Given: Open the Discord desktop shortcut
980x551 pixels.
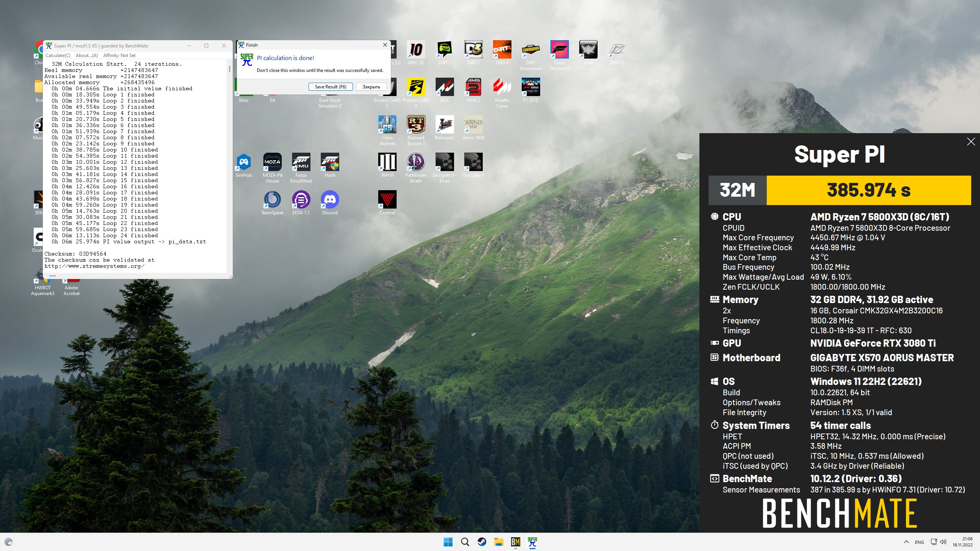Looking at the screenshot, I should coord(330,203).
